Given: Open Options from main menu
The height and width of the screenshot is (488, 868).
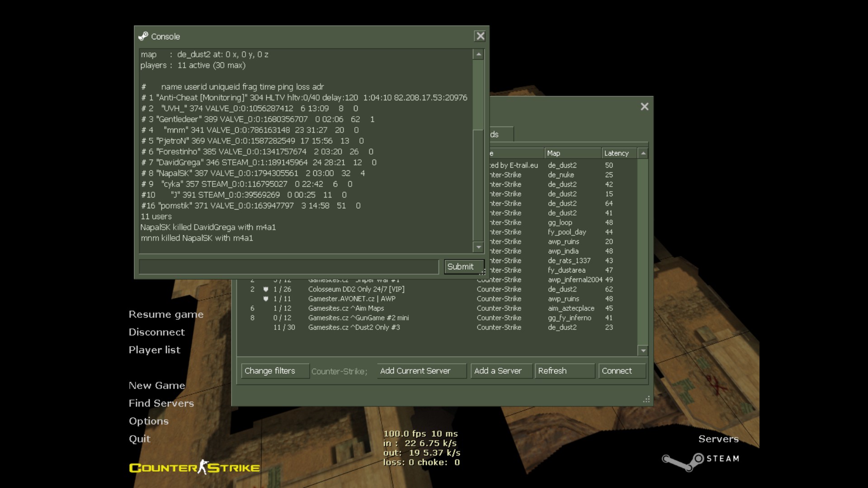Looking at the screenshot, I should click(x=148, y=421).
